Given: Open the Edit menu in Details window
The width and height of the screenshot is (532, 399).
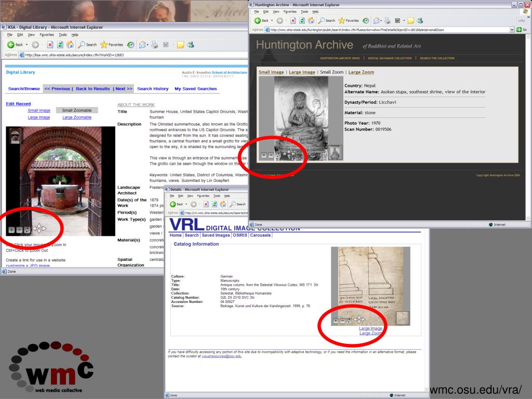Looking at the screenshot, I should pos(180,196).
